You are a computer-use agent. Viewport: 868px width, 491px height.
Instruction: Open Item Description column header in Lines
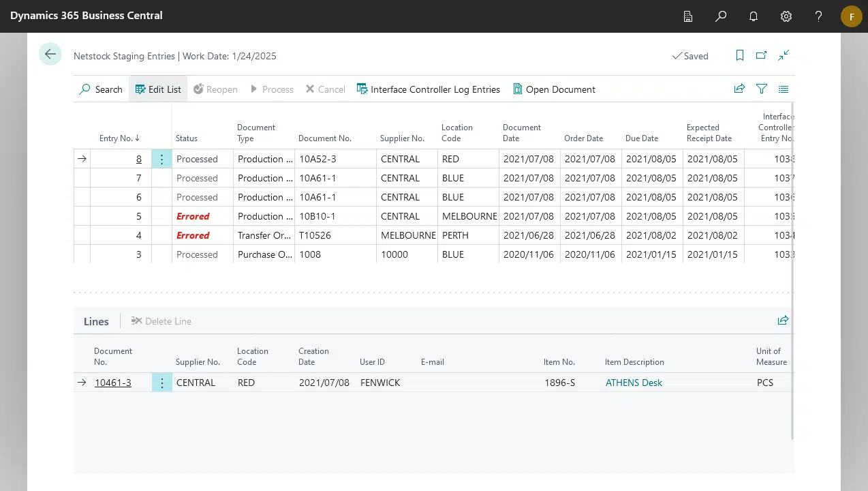pyautogui.click(x=634, y=362)
